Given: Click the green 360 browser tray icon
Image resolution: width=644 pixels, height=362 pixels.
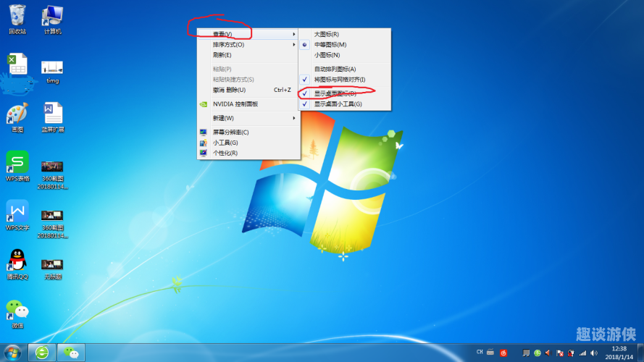Looking at the screenshot, I should point(538,353).
